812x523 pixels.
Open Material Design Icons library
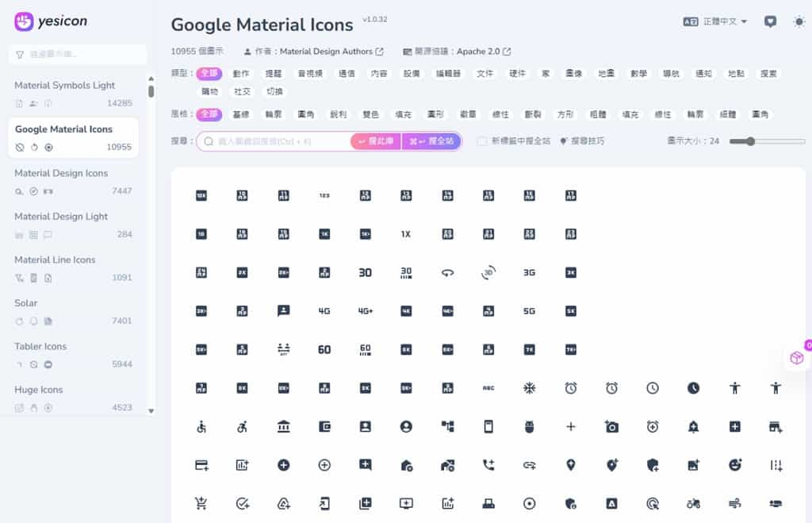click(73, 182)
